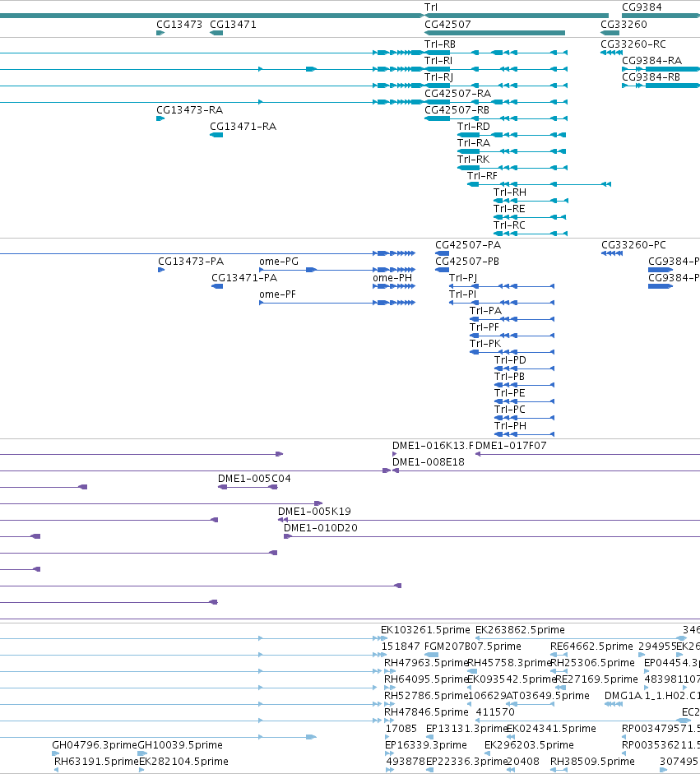Select protein label Trl-PF
Screen dimensions: 700x774
tap(484, 327)
